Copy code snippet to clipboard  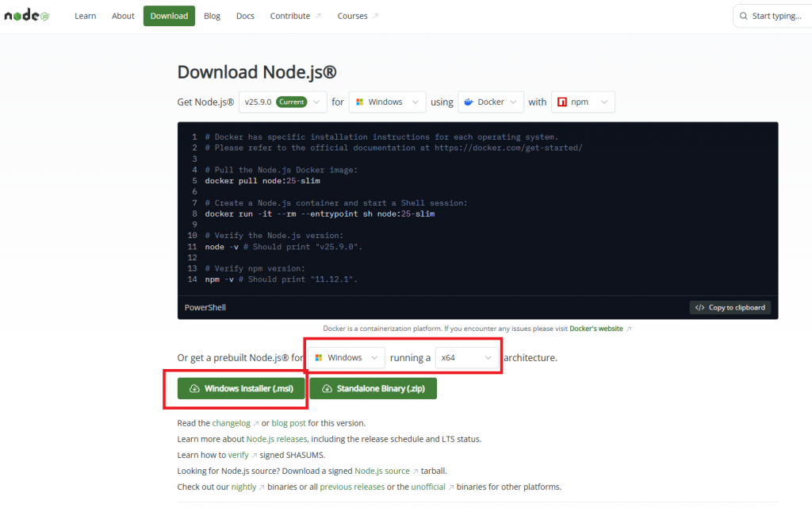730,307
